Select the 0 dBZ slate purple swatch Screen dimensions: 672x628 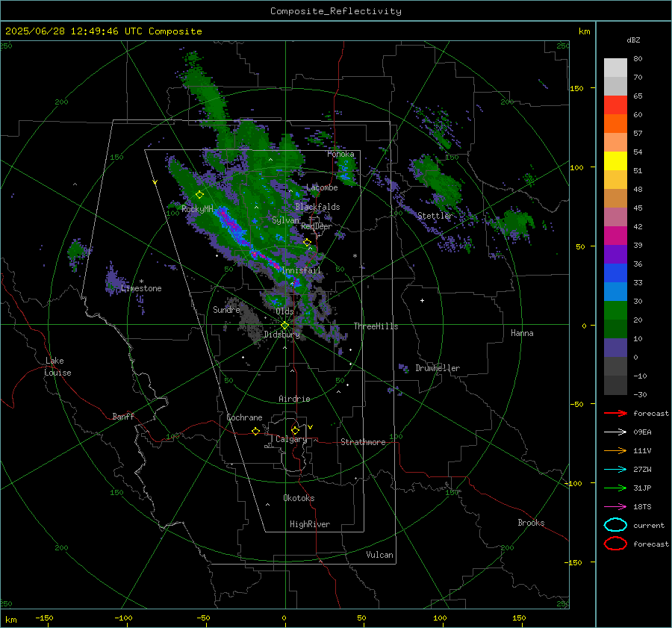coord(615,347)
